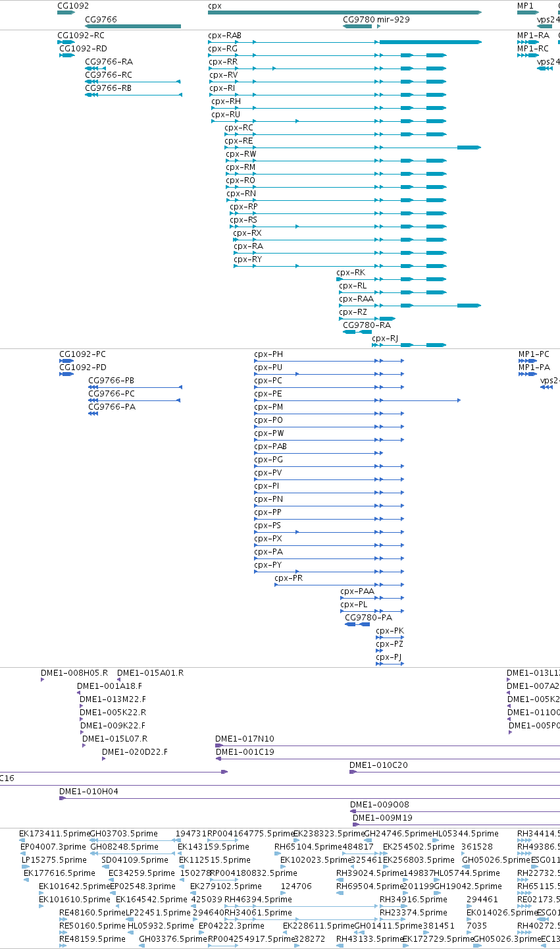The width and height of the screenshot is (560, 949).
Task: Click transcript label cpx-RY
Action: coord(247,259)
